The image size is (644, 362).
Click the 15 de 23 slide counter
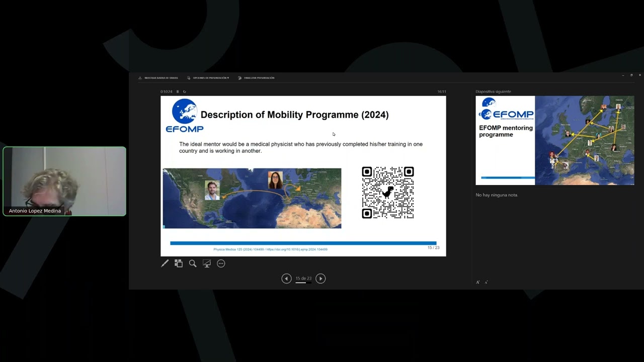[x=303, y=278]
